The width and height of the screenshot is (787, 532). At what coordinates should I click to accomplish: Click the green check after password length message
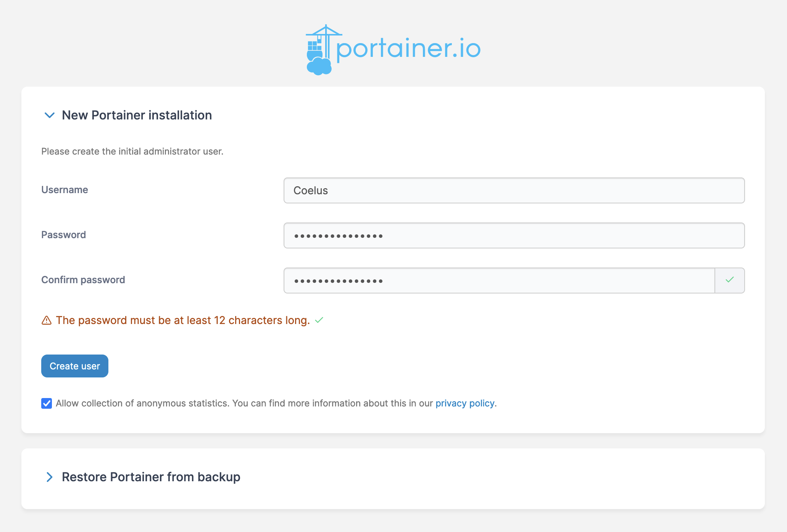tap(319, 320)
